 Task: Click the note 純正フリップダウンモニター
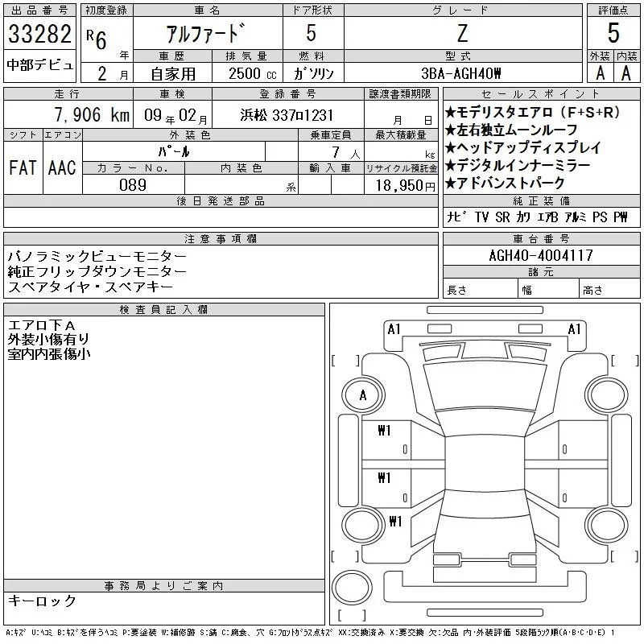coord(97,271)
